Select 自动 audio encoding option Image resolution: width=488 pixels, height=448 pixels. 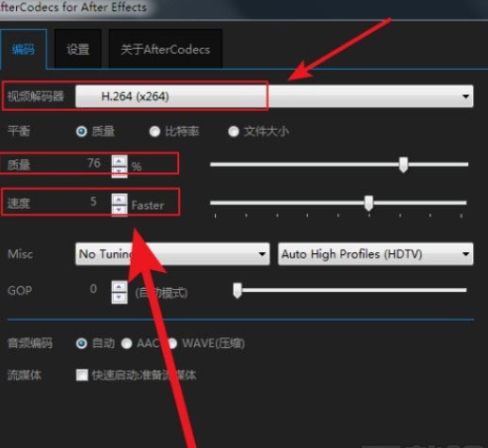82,344
